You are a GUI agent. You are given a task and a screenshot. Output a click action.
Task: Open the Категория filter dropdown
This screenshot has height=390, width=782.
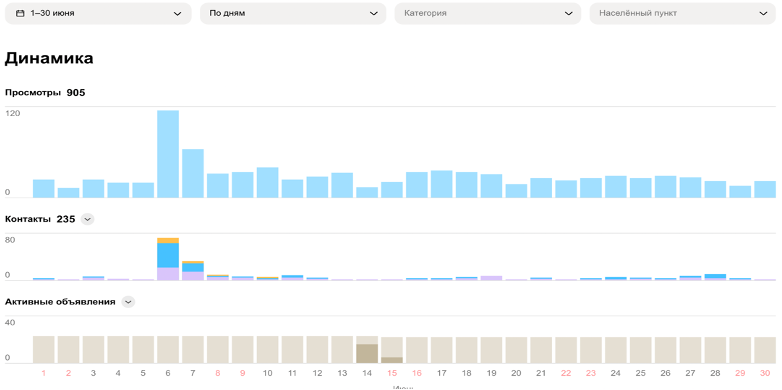click(488, 13)
